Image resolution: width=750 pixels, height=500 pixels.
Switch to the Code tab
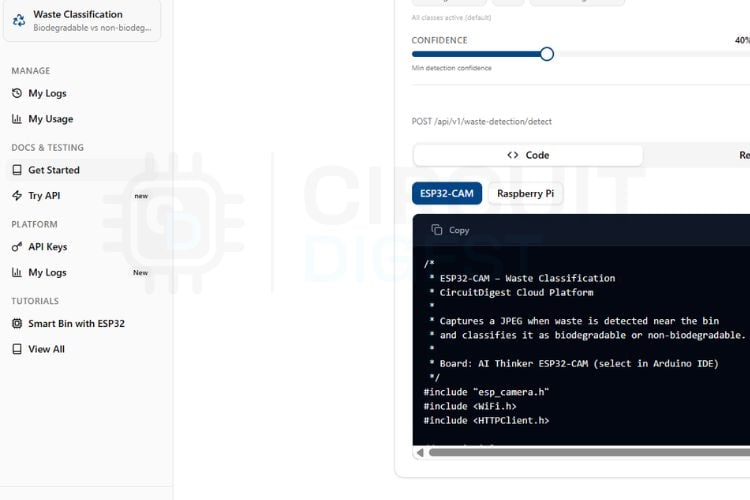[x=528, y=155]
